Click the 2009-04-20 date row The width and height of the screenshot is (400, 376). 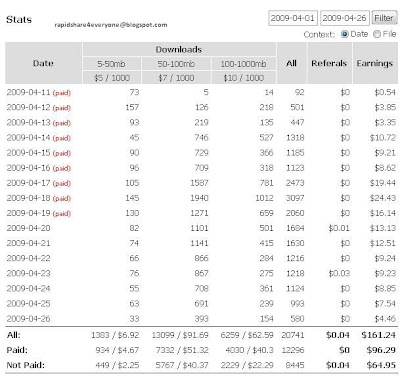click(x=201, y=228)
